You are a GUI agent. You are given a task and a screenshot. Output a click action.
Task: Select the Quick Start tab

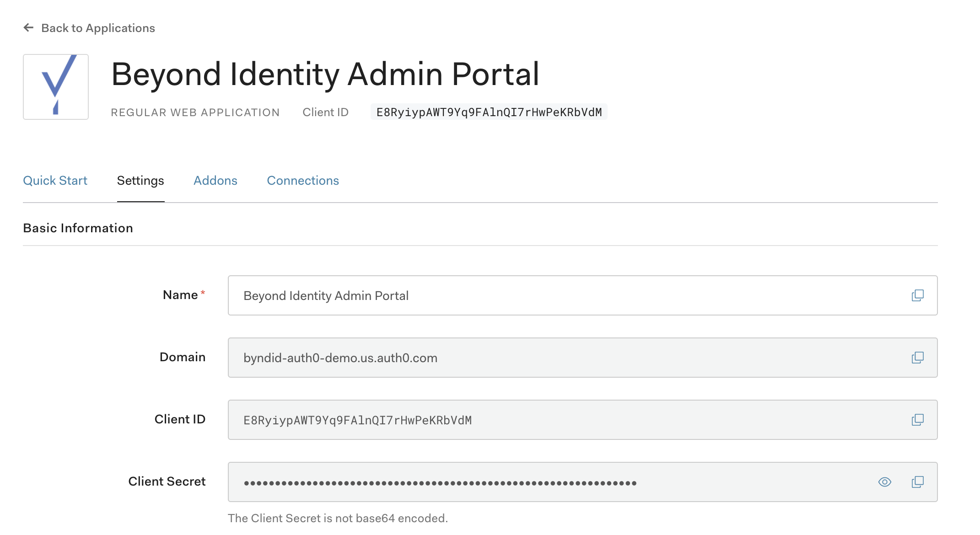pyautogui.click(x=55, y=180)
